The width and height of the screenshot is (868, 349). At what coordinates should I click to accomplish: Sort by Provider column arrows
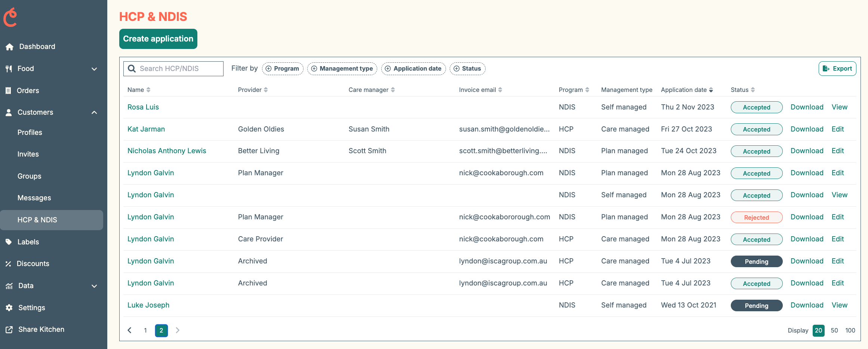pyautogui.click(x=266, y=90)
